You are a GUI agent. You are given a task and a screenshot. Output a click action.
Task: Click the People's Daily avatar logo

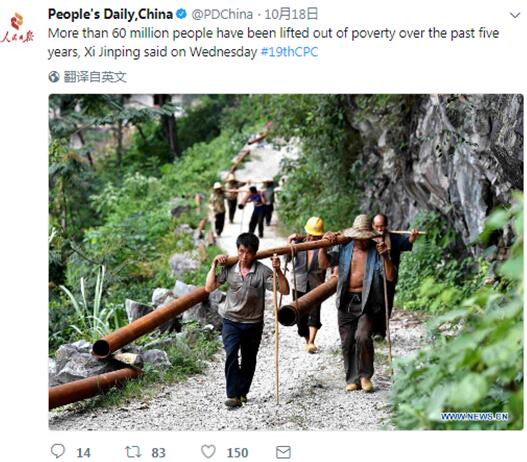coord(17,28)
